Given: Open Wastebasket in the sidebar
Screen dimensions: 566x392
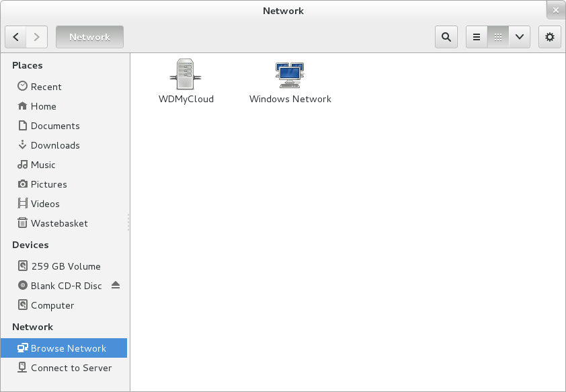Looking at the screenshot, I should pyautogui.click(x=58, y=223).
